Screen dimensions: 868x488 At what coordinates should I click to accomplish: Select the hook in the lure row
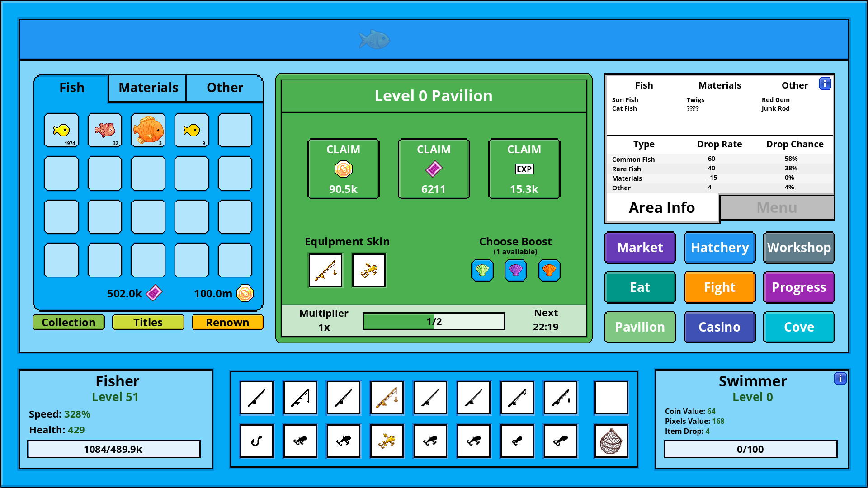click(256, 441)
